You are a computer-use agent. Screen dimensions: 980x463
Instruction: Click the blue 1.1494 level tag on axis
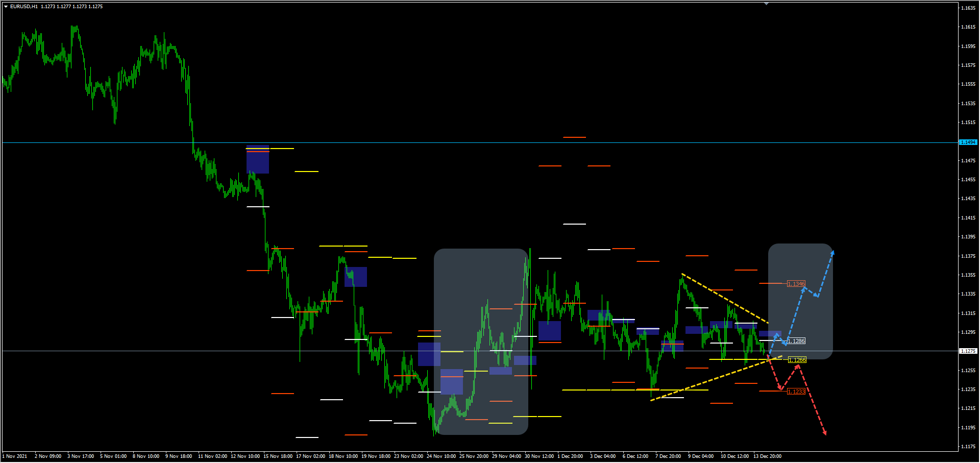click(x=968, y=142)
